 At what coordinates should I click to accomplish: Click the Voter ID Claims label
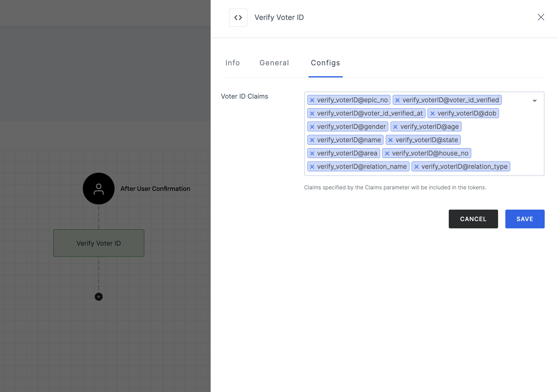[245, 96]
